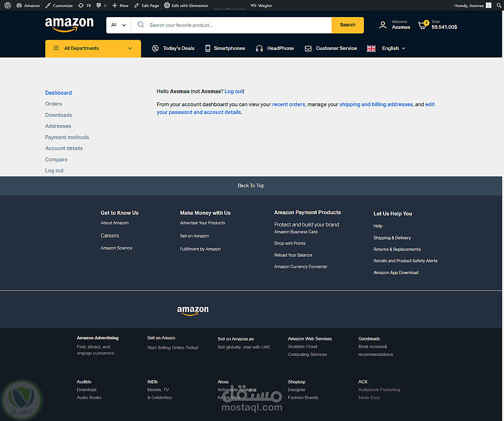504x421 pixels.
Task: Open About Amazon footer link
Action: click(114, 223)
